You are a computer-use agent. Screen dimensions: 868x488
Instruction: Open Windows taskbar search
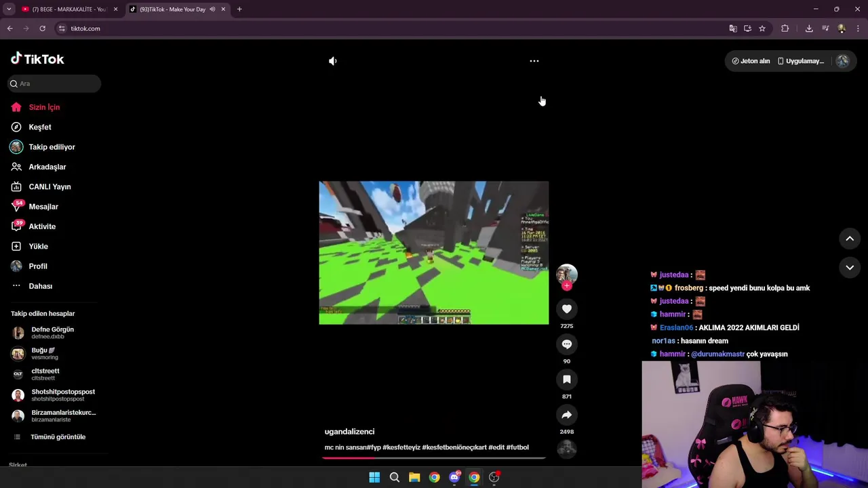tap(394, 478)
